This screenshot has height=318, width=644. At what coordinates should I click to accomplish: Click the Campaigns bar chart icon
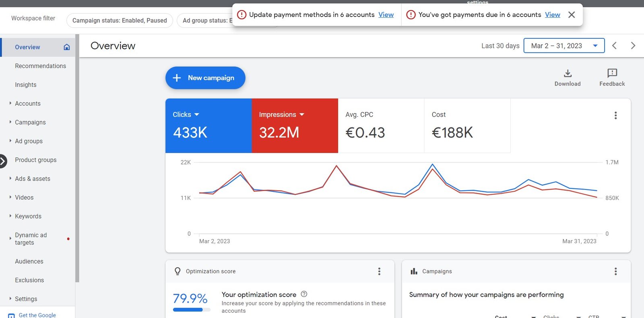pos(414,271)
